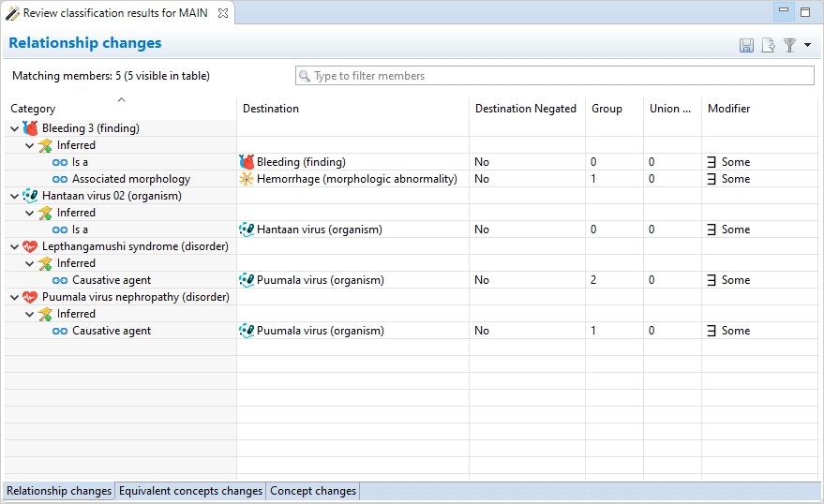Click the Puumala virus nephropathy disorder icon
824x504 pixels.
30,297
